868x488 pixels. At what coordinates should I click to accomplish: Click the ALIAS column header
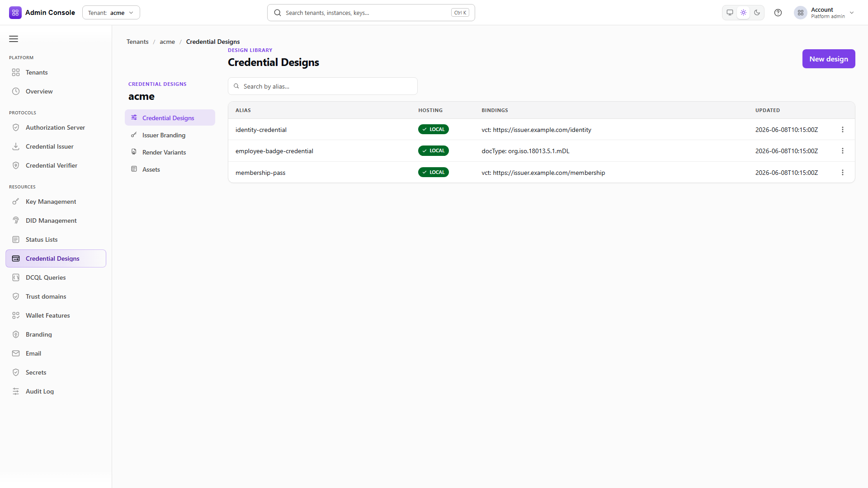(243, 110)
